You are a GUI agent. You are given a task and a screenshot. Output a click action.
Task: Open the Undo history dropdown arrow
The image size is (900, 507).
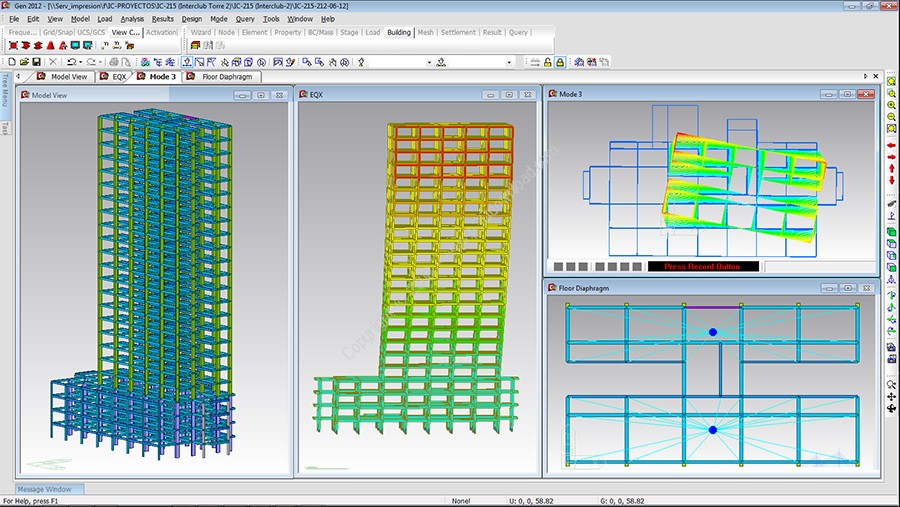coord(80,62)
